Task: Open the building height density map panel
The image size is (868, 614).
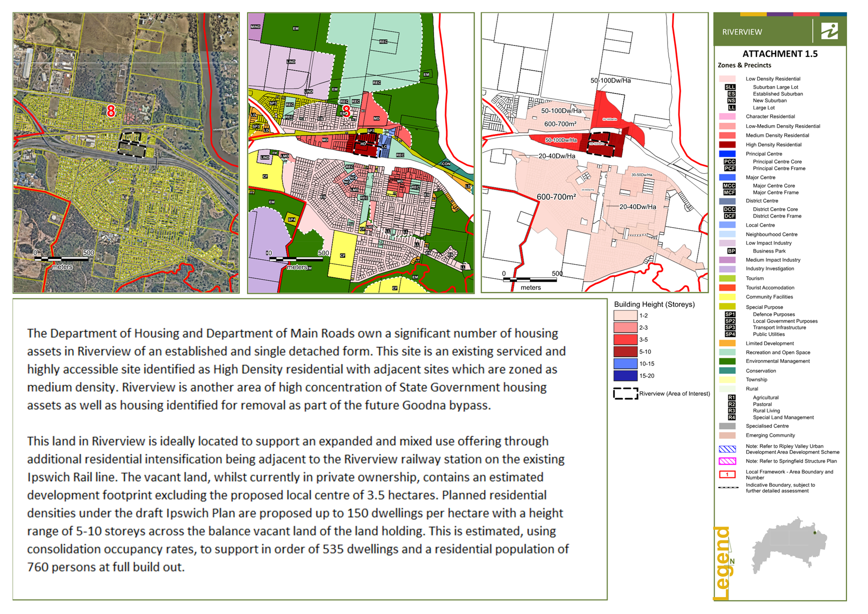Action: click(594, 153)
